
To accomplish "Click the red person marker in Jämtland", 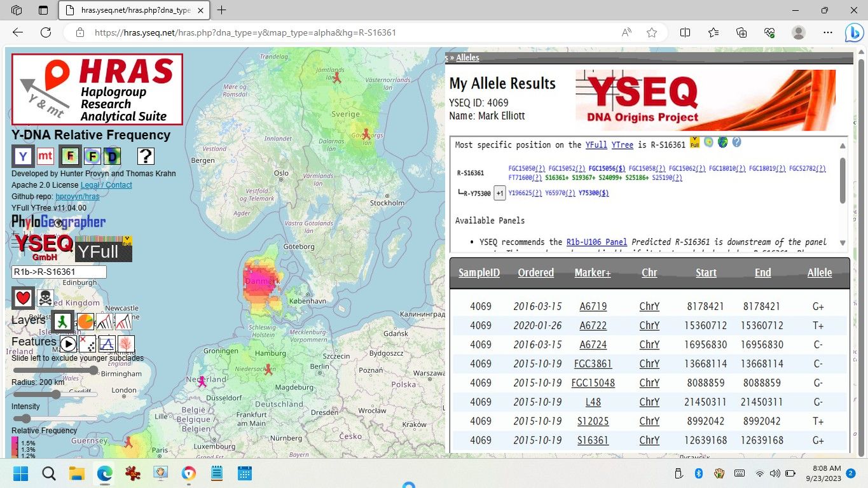I will click(x=337, y=78).
